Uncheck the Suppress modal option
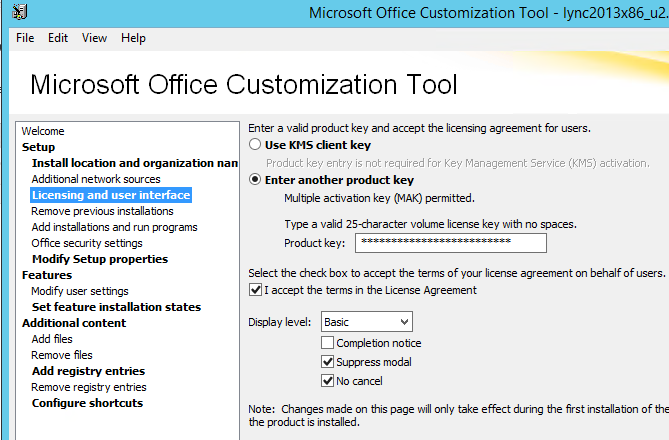 pyautogui.click(x=327, y=362)
